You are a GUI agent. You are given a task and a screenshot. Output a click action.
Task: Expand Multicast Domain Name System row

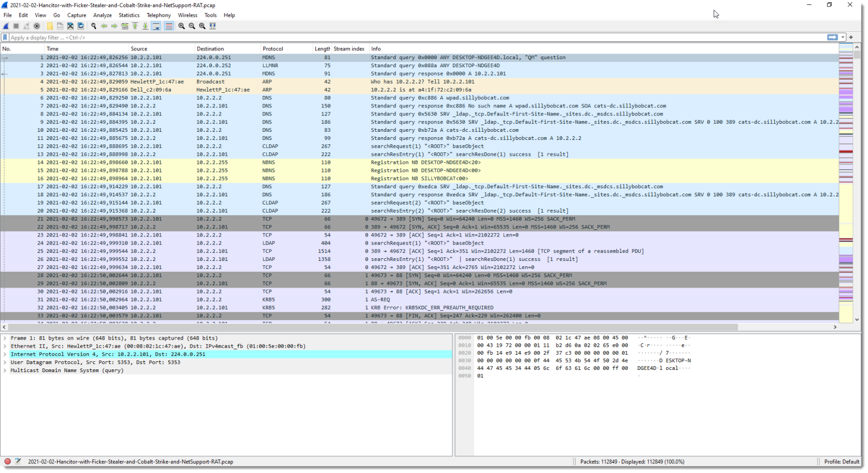click(x=5, y=370)
